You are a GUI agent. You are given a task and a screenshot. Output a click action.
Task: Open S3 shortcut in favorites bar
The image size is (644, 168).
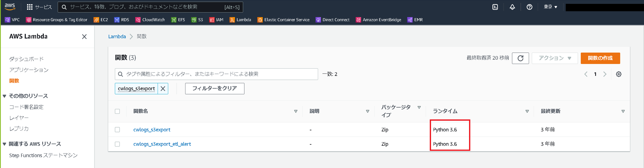point(197,20)
